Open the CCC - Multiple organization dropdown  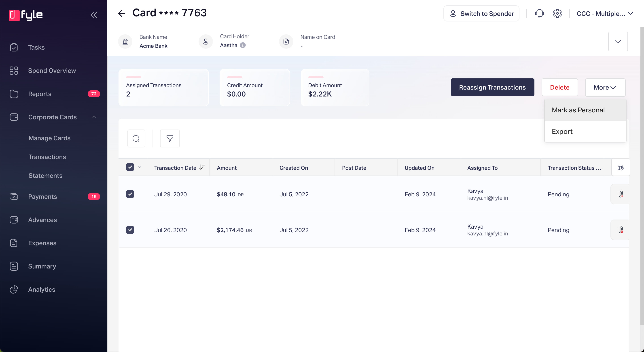click(x=604, y=13)
